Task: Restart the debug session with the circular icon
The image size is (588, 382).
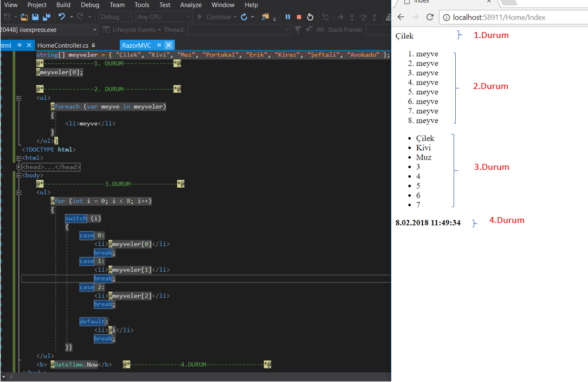Action: pos(310,17)
